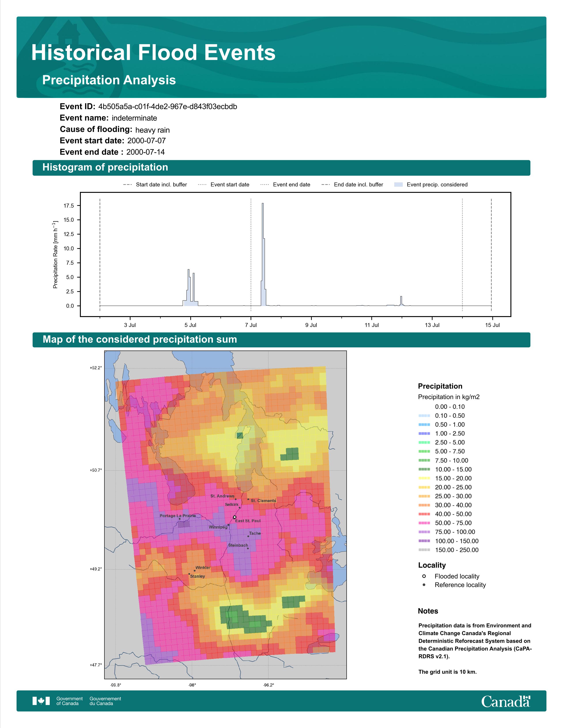This screenshot has height=728, width=563.
Task: Click the 30.00 - 40.00 precipitation swatch
Action: (x=424, y=505)
